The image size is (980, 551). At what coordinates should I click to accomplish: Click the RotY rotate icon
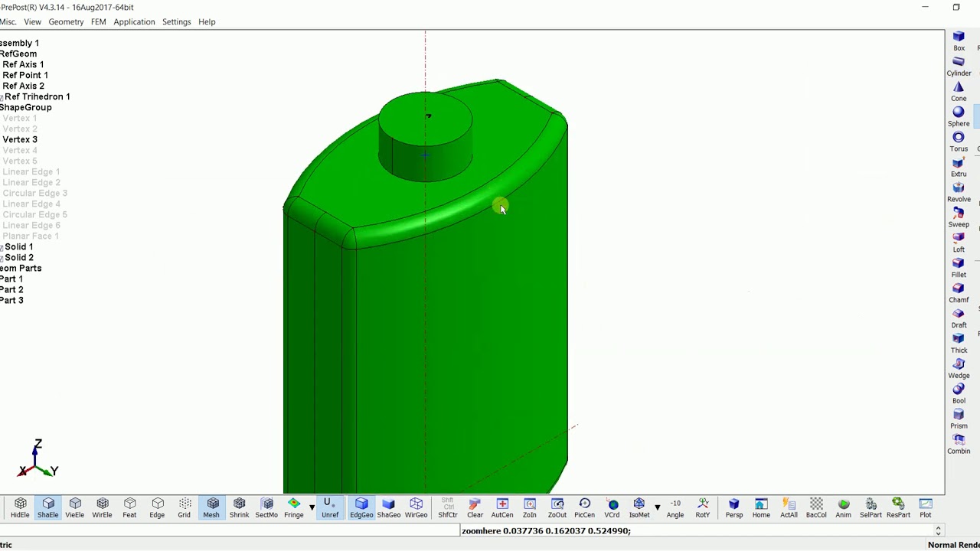[703, 508]
